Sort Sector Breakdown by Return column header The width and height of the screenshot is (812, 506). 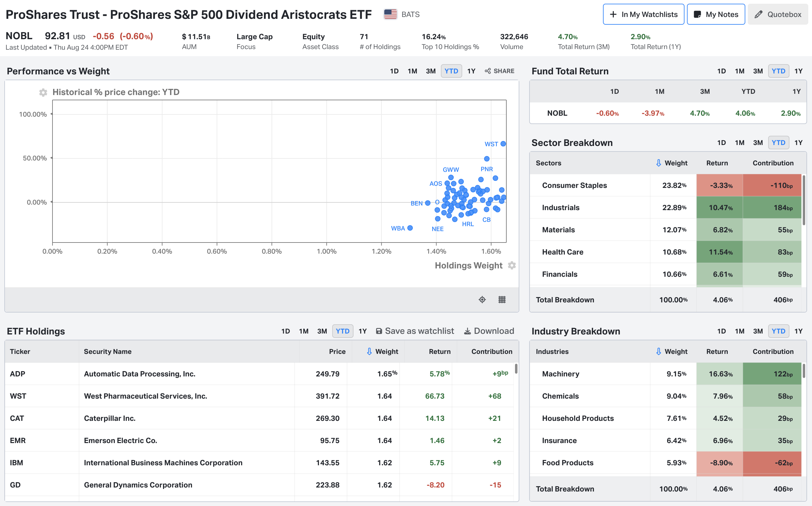(717, 163)
